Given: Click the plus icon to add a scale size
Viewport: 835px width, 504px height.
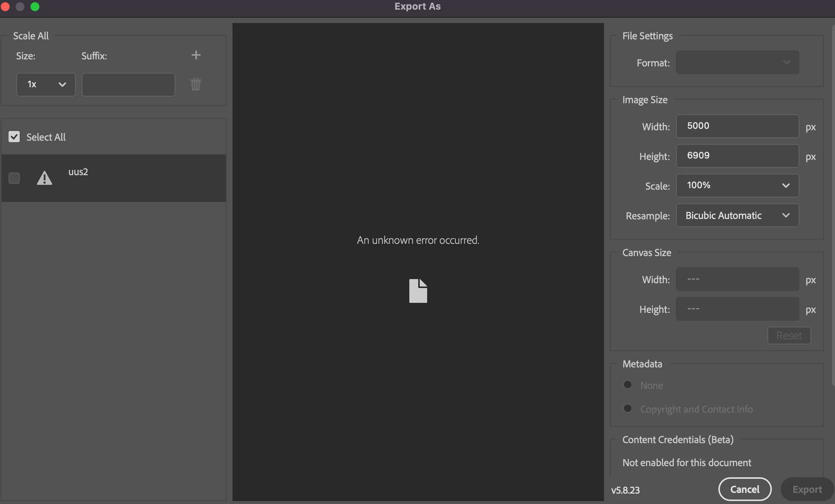Looking at the screenshot, I should coord(196,55).
